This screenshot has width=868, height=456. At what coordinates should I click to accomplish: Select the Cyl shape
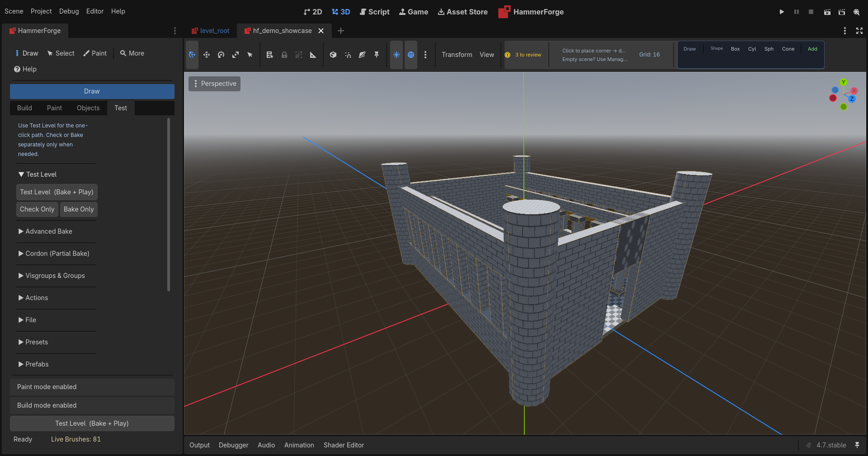(x=752, y=49)
